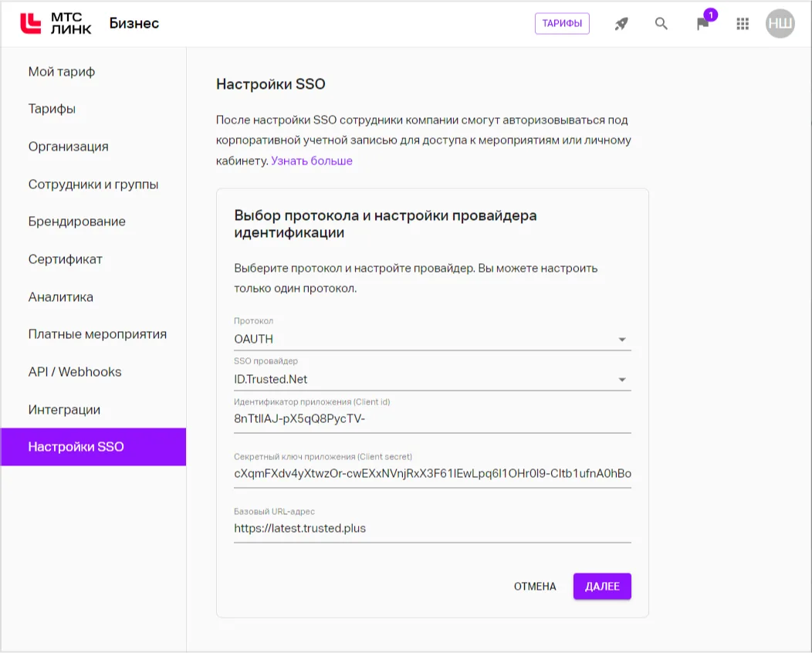Select the Базовый URL-адрес field
This screenshot has height=653, width=812.
[x=432, y=528]
